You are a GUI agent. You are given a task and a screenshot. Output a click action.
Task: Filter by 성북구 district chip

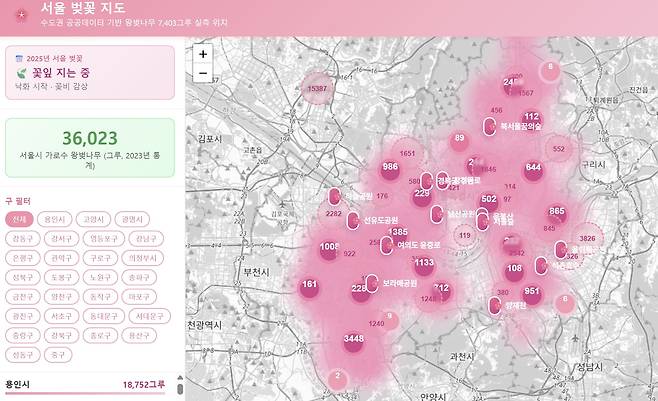coord(23,277)
